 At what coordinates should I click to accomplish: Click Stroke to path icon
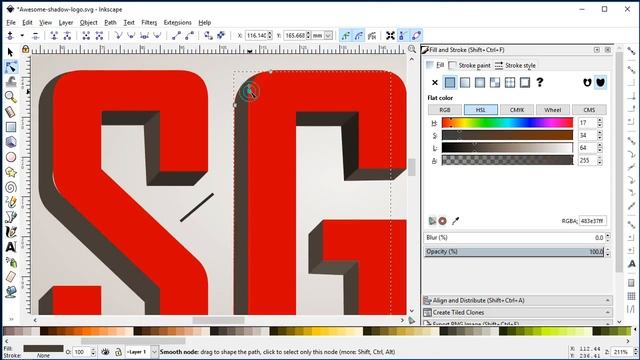tap(221, 36)
